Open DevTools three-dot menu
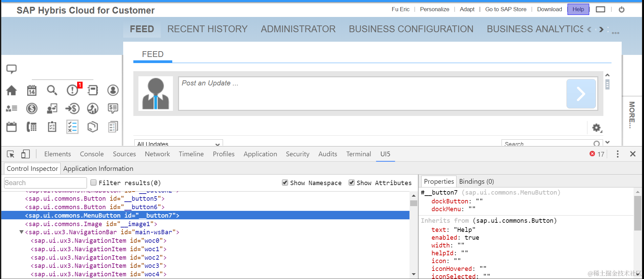Viewport: 644px width, 279px height. [618, 154]
